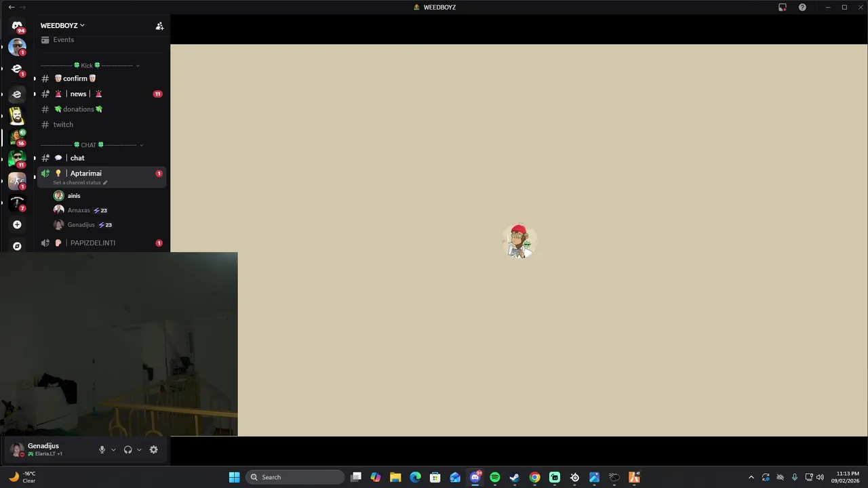Toggle headphone deafen in user panel

pyautogui.click(x=127, y=449)
